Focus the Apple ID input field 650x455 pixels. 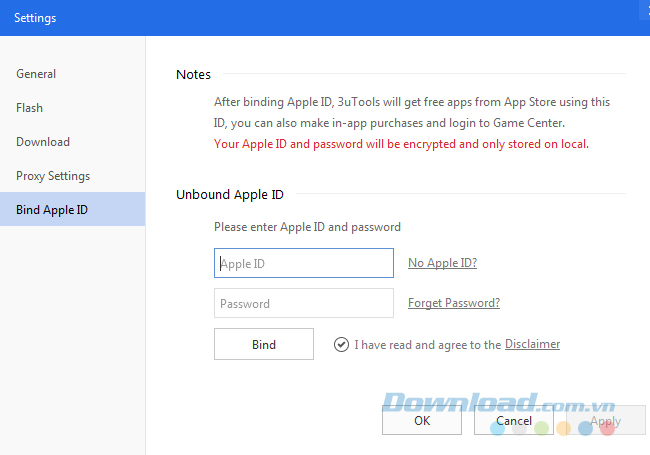click(x=304, y=263)
